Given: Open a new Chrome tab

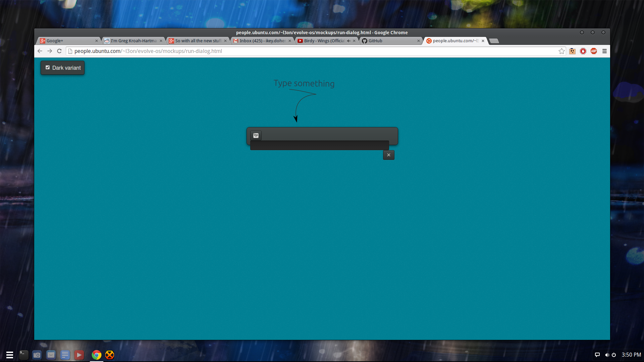Looking at the screenshot, I should click(494, 41).
